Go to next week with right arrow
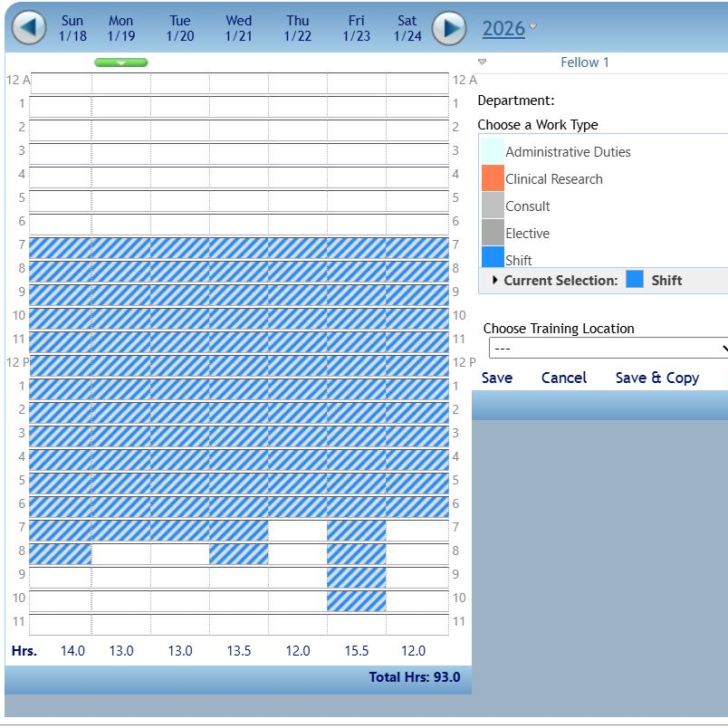This screenshot has height=728, width=728. tap(449, 28)
